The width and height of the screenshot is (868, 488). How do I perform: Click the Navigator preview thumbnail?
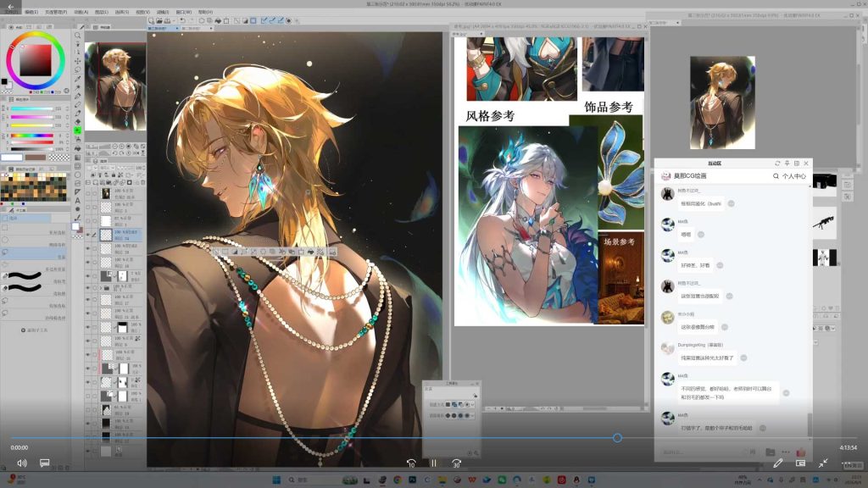click(x=115, y=86)
